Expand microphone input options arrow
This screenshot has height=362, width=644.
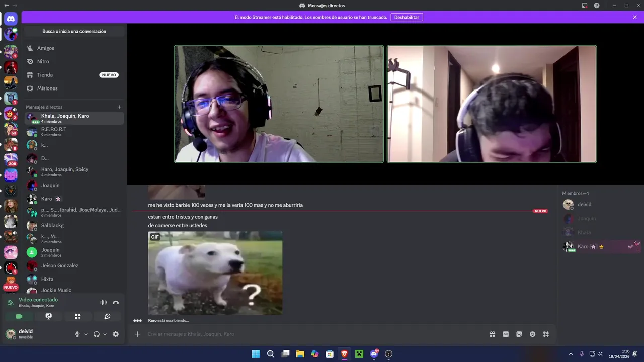coord(86,334)
